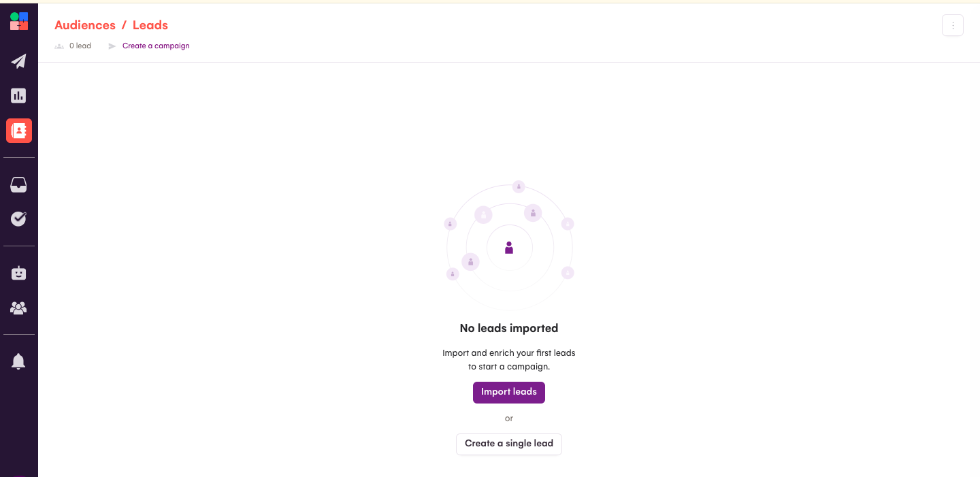Click Create a single lead button
Screen dimensions: 980x477
tap(509, 444)
